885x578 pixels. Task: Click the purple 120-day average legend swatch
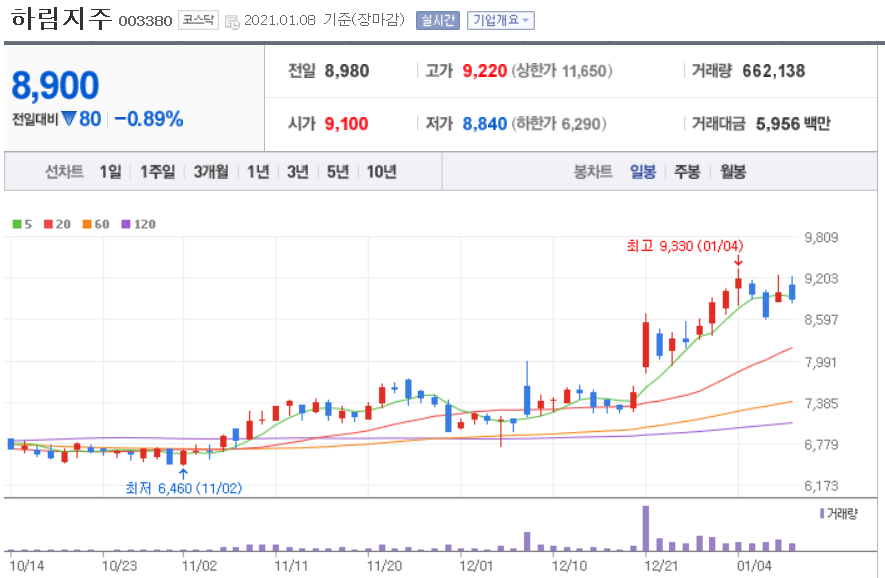126,225
